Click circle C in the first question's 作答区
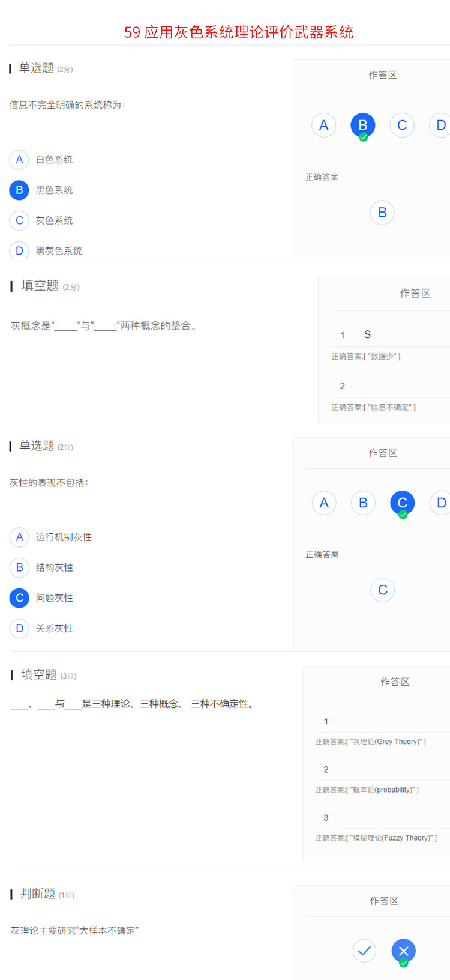Image resolution: width=450 pixels, height=980 pixels. [x=402, y=125]
